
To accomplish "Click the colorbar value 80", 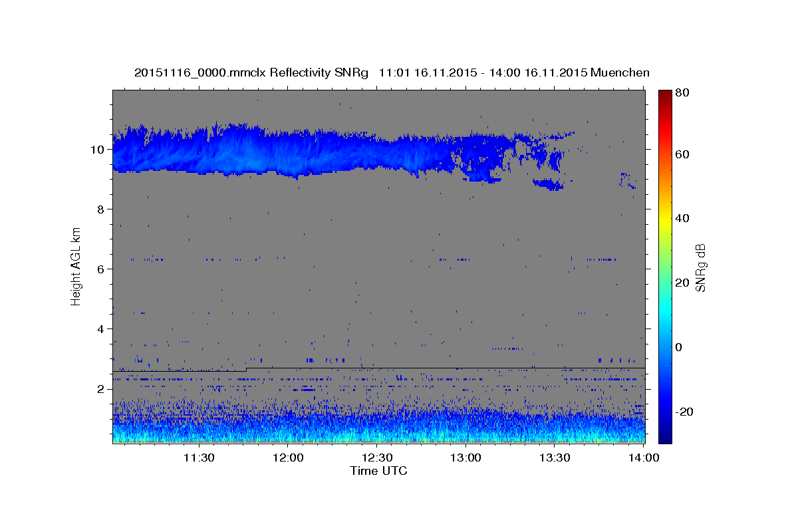I will click(681, 93).
